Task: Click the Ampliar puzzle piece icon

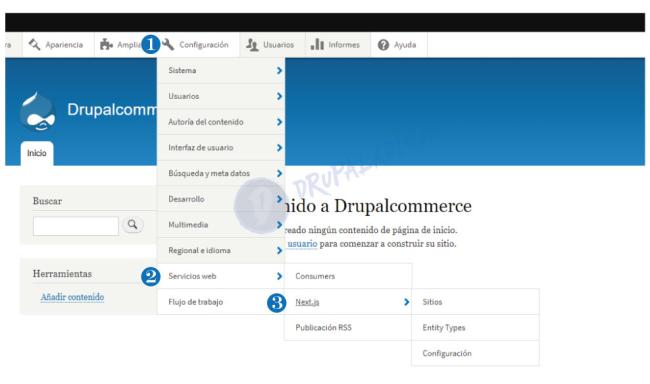Action: (107, 44)
